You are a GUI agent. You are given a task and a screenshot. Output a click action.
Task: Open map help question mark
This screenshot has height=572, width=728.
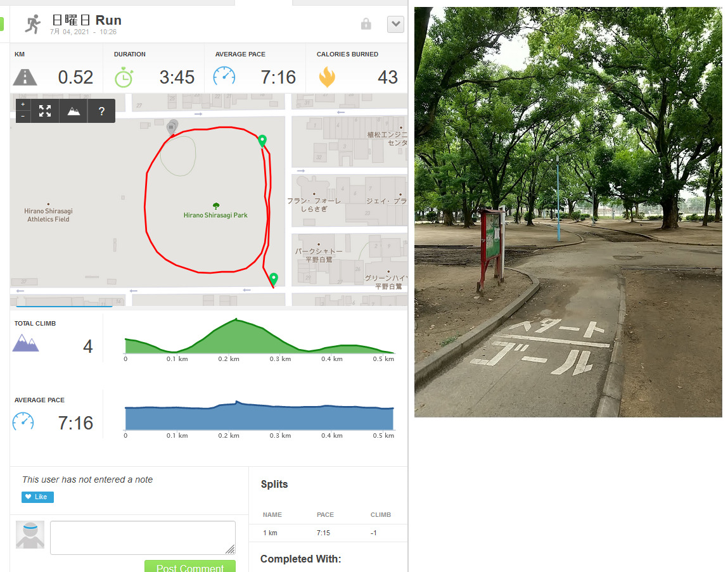(x=101, y=111)
